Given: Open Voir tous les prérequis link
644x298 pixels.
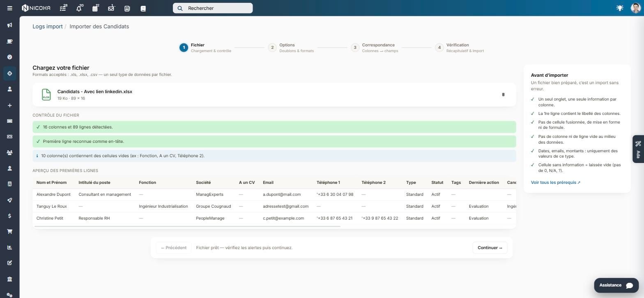Looking at the screenshot, I should tap(555, 183).
